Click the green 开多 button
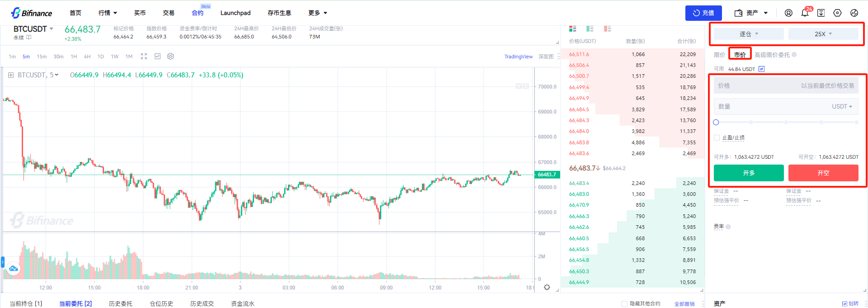Screen dimensions: 868x308 point(749,173)
